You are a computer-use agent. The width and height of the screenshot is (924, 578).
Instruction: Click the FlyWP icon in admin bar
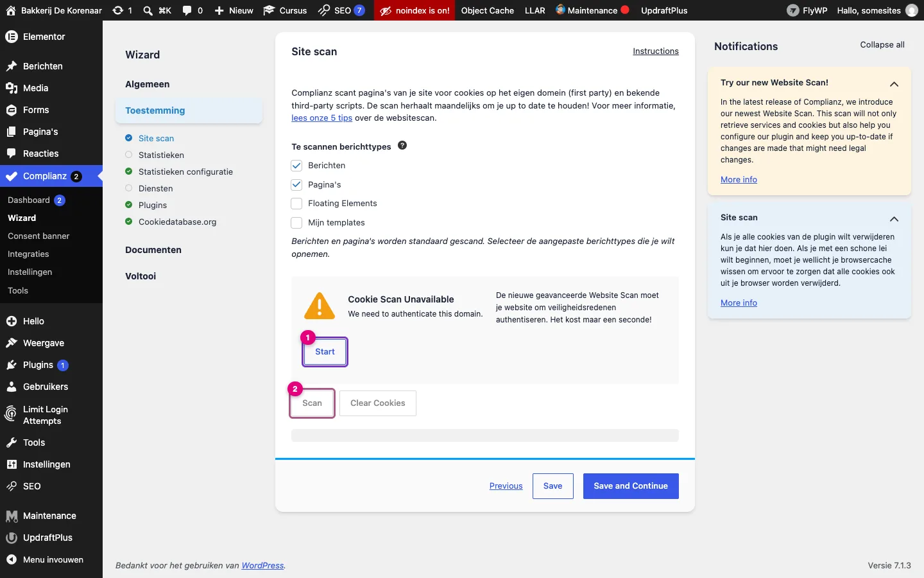pyautogui.click(x=793, y=10)
